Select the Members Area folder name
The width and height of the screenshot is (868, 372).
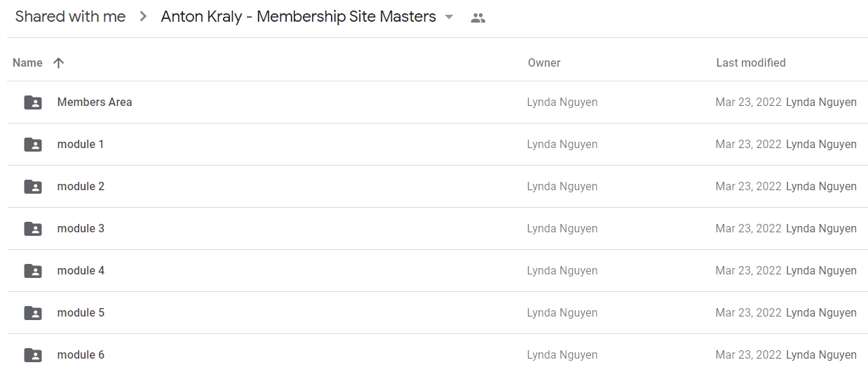[x=95, y=102]
